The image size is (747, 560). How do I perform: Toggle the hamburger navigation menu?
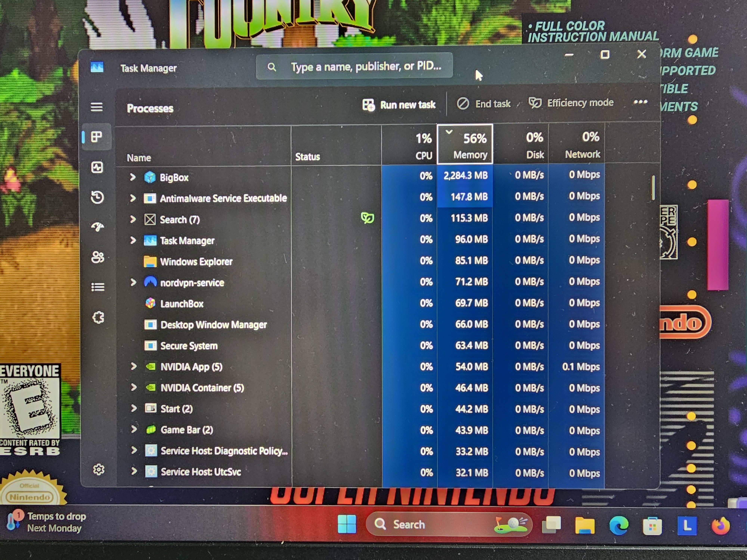(x=97, y=107)
